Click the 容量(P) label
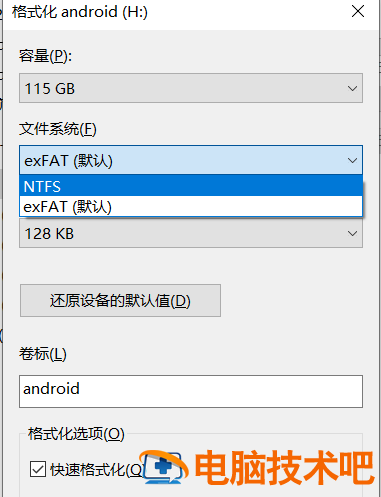Image resolution: width=381 pixels, height=497 pixels. tap(45, 56)
